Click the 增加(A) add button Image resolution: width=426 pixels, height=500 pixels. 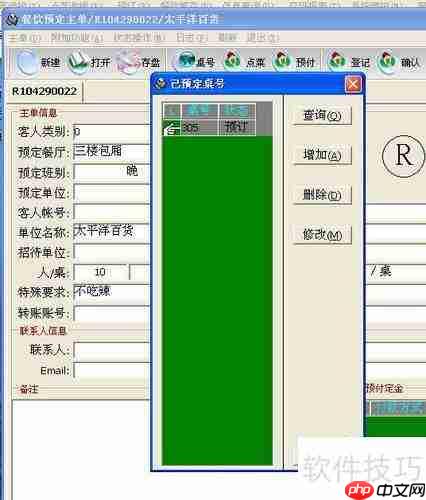point(322,155)
